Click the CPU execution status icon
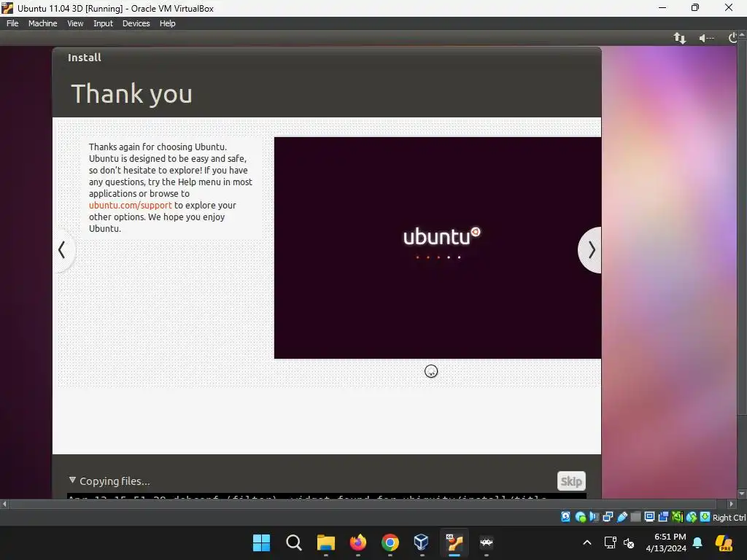 point(678,517)
